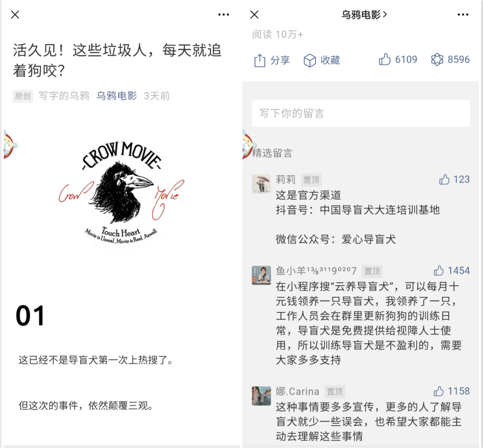Open 娜.Carina's profile avatar
This screenshot has width=483, height=448.
(261, 396)
